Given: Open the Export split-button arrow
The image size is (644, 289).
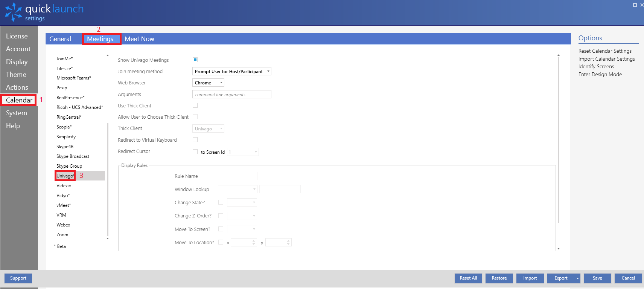Looking at the screenshot, I should click(578, 278).
